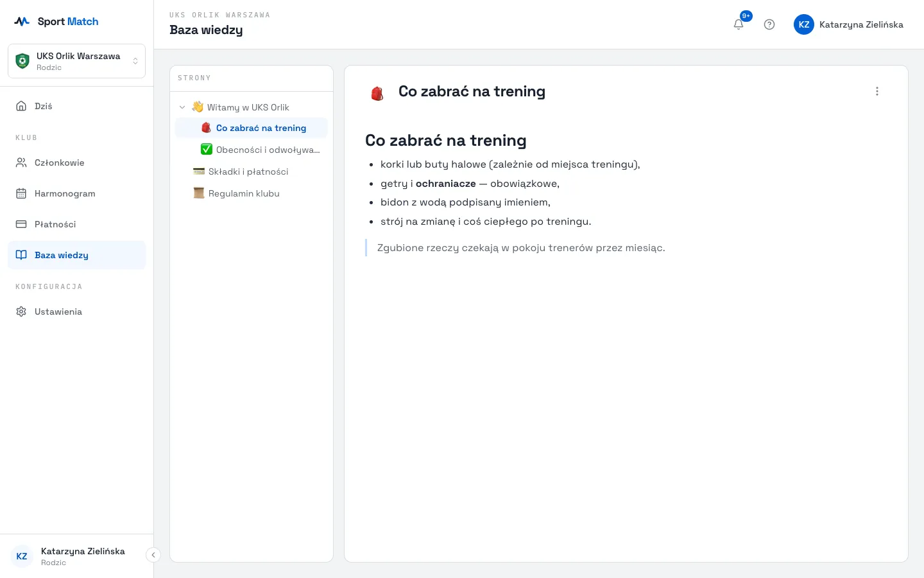Open Harmonogram in the sidebar
The image size is (924, 578).
click(x=77, y=193)
